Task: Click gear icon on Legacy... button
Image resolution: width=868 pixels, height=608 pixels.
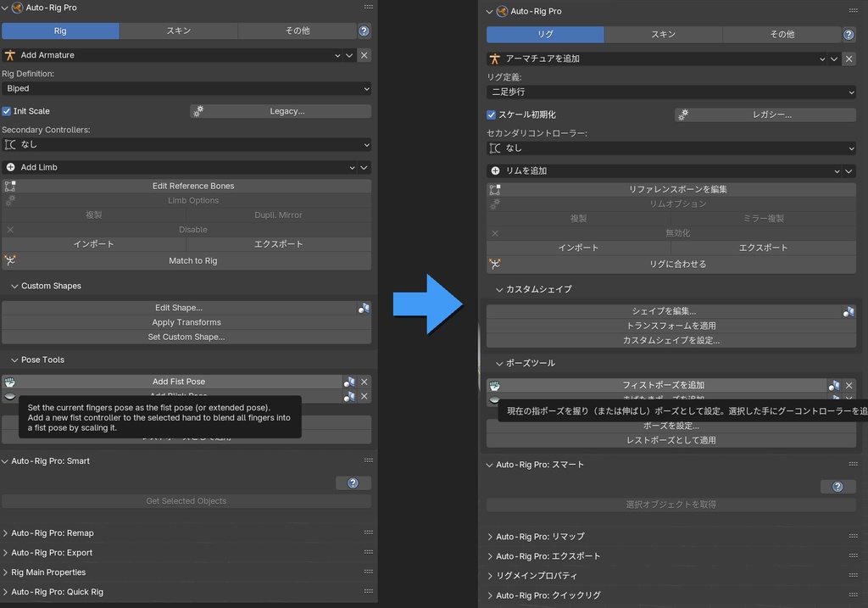Action: click(198, 111)
